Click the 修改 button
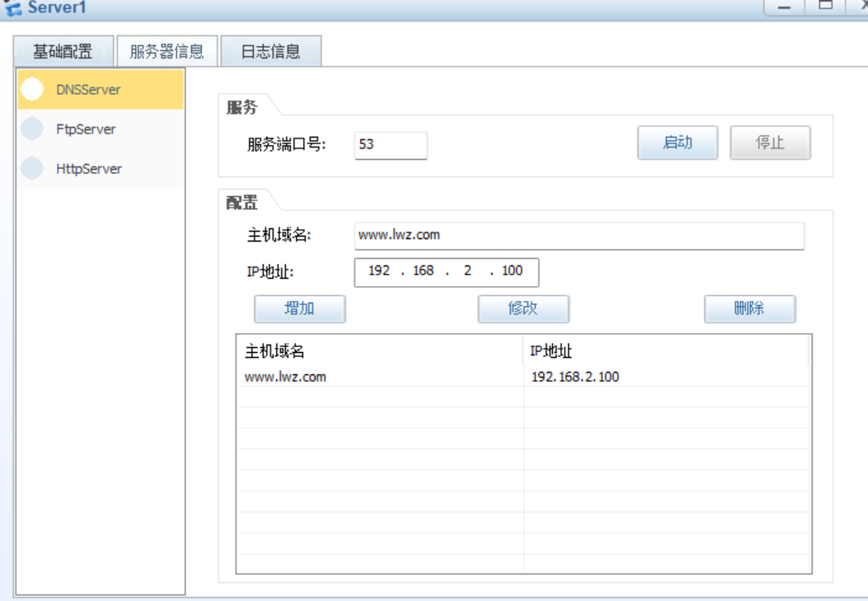Viewport: 868px width, 601px height. pyautogui.click(x=523, y=308)
